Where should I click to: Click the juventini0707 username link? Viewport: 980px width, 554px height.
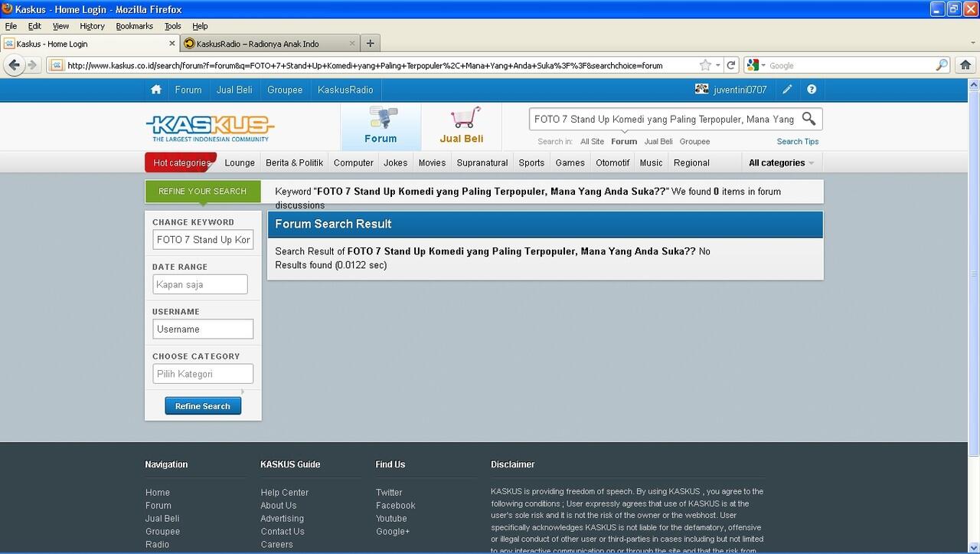(740, 90)
